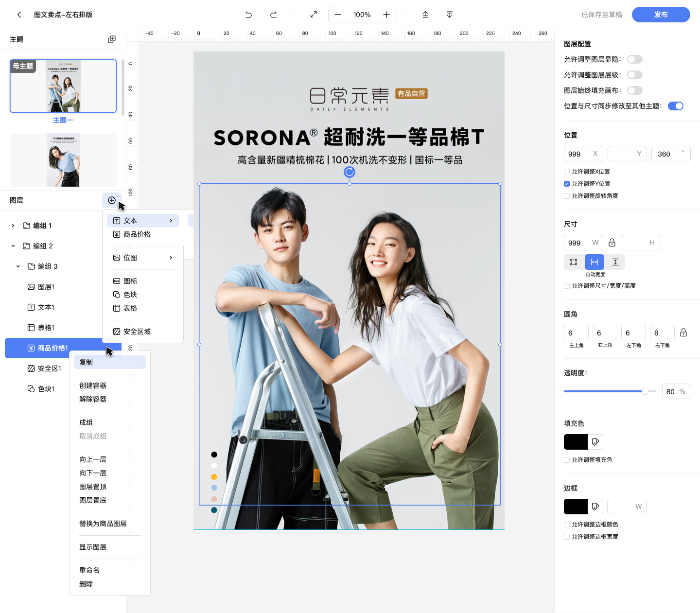Select the 母主题 theme thumbnail

pyautogui.click(x=63, y=86)
